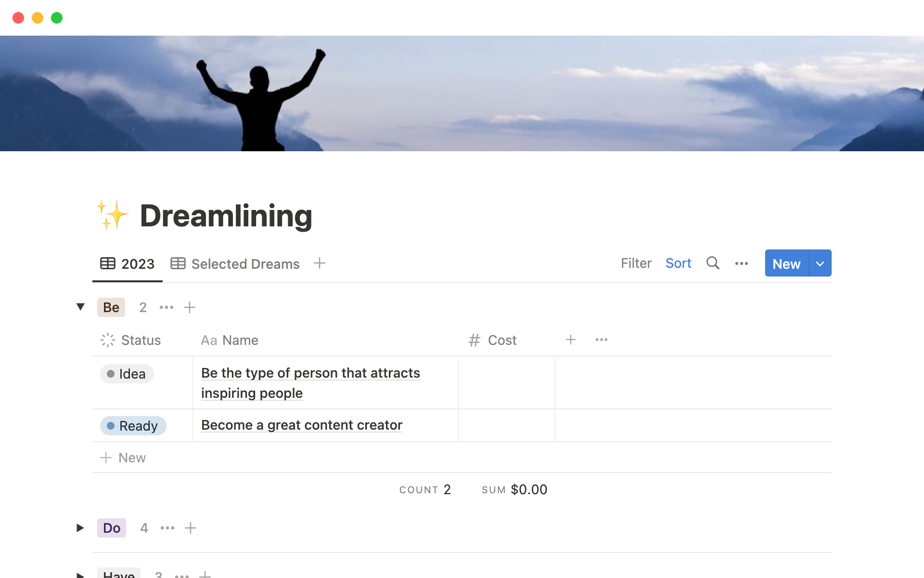
Task: Open column options ellipsis beside Cost
Action: [602, 340]
